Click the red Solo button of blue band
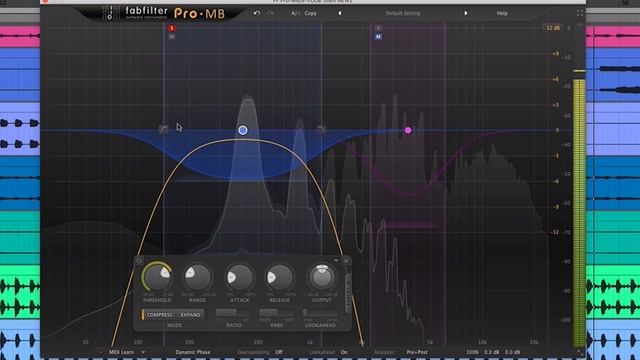 (x=172, y=28)
